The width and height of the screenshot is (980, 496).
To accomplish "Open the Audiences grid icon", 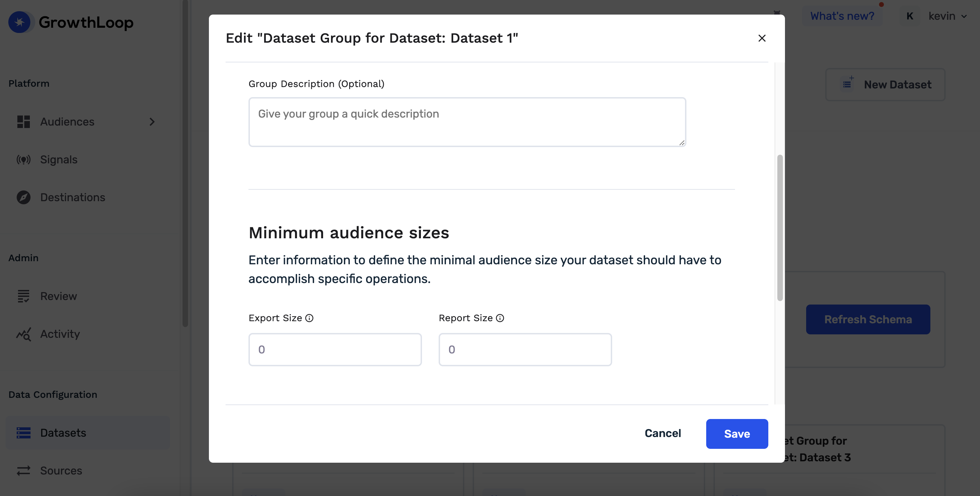I will [23, 122].
